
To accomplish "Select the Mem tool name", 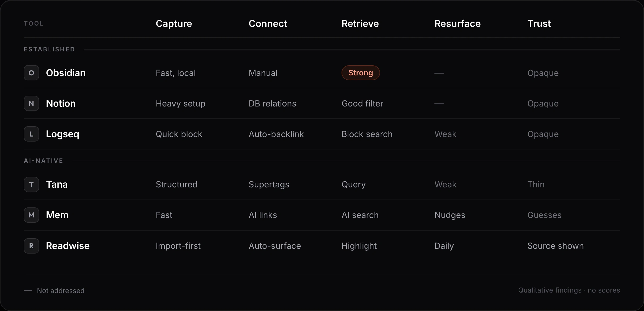I will pos(57,215).
